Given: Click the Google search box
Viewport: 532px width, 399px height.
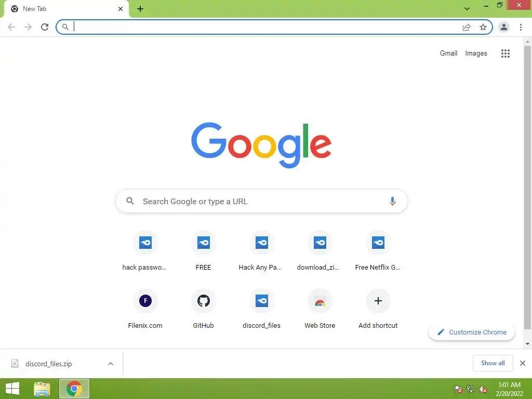Looking at the screenshot, I should pos(261,201).
